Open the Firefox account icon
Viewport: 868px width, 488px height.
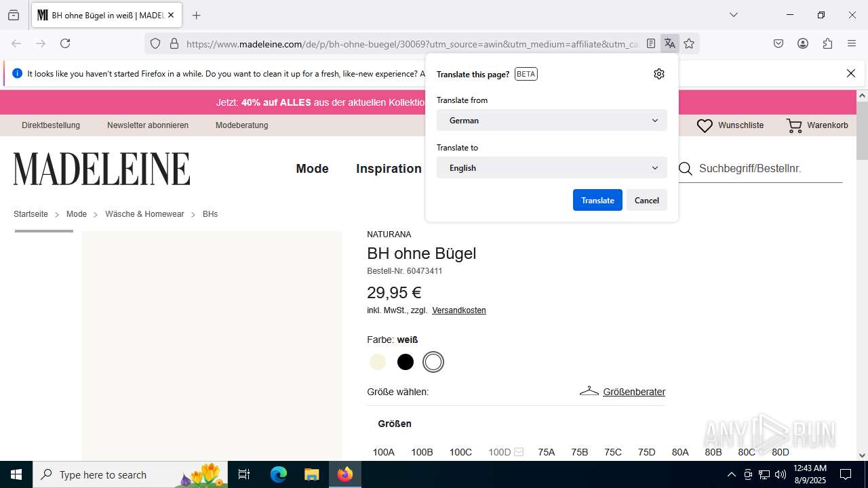803,43
